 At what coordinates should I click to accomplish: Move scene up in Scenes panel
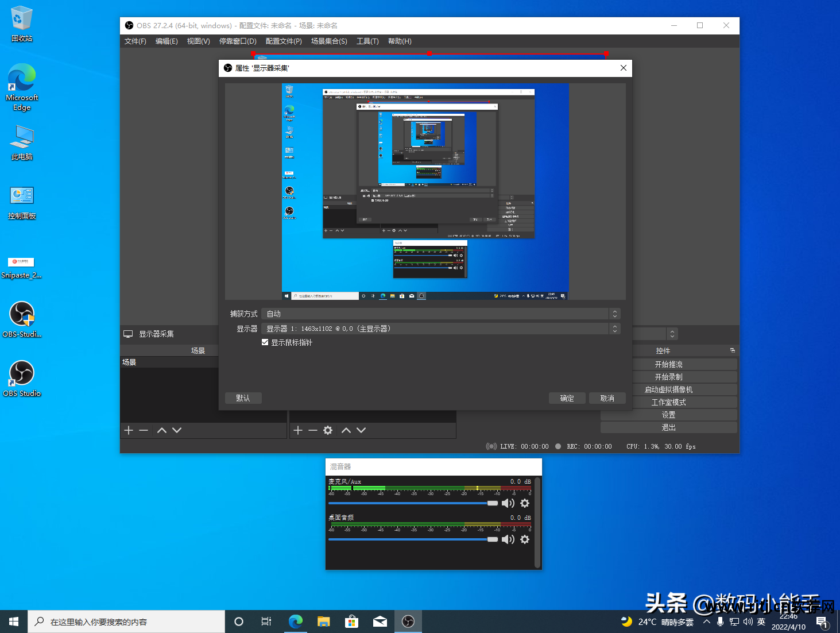[x=162, y=430]
